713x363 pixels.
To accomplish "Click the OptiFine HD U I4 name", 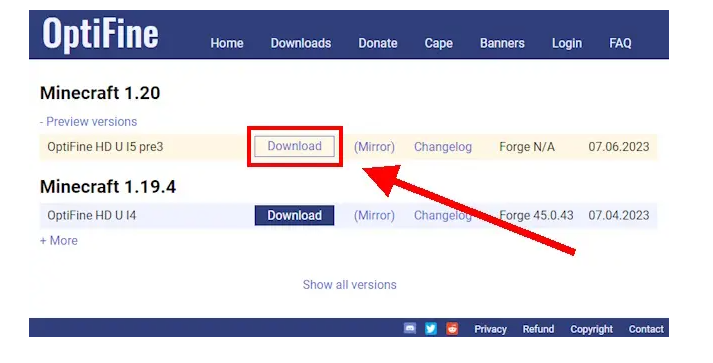I will (91, 215).
